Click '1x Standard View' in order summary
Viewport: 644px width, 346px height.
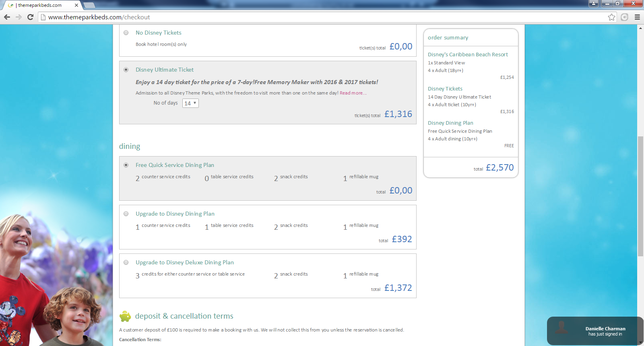point(446,63)
